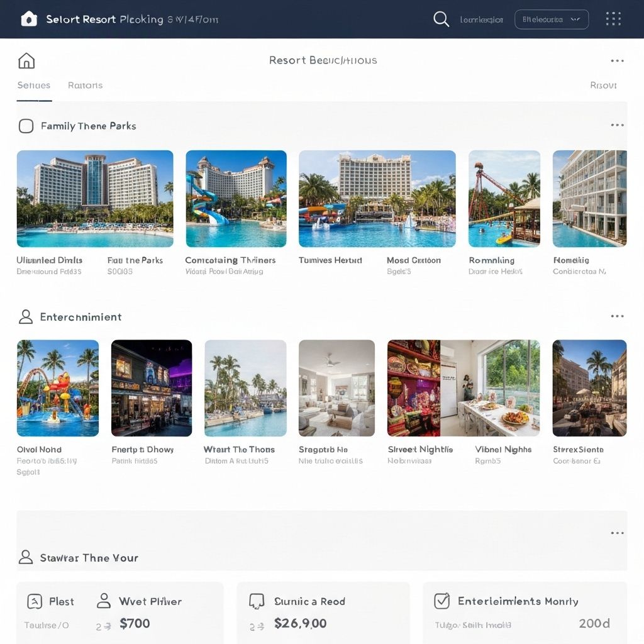The width and height of the screenshot is (644, 644).
Task: Open the dropdown in the top header bar
Action: point(552,19)
